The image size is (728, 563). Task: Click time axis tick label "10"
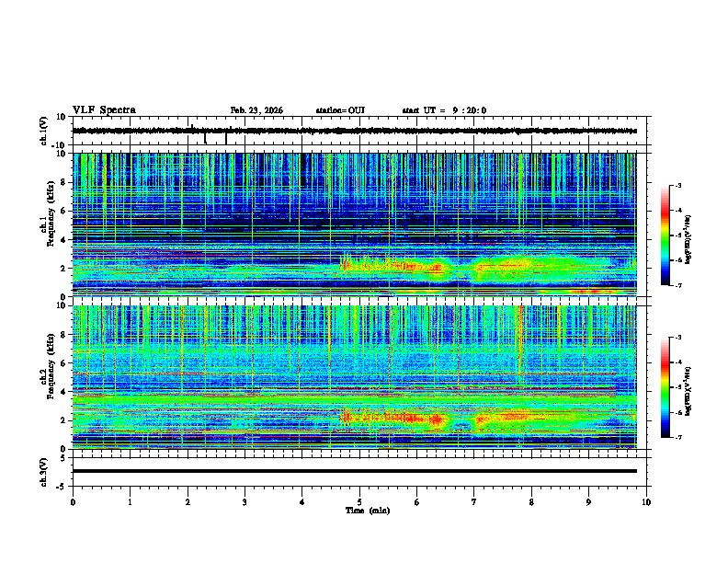pyautogui.click(x=646, y=502)
